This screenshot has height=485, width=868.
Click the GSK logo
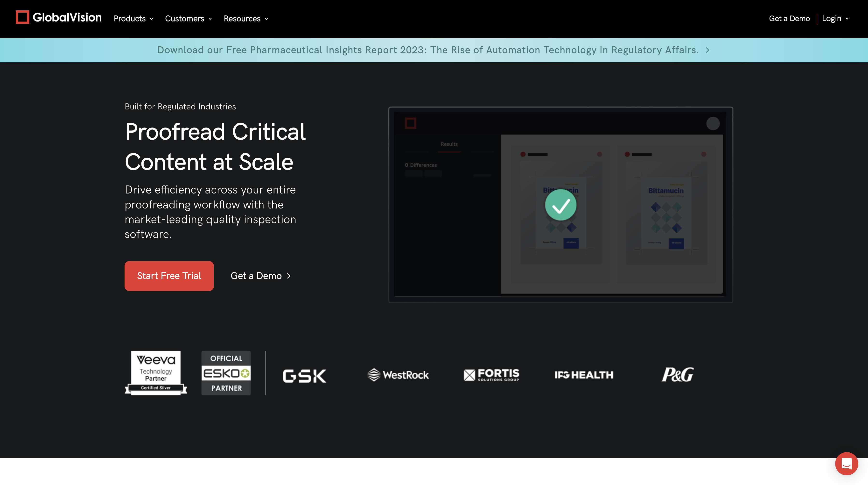[305, 375]
